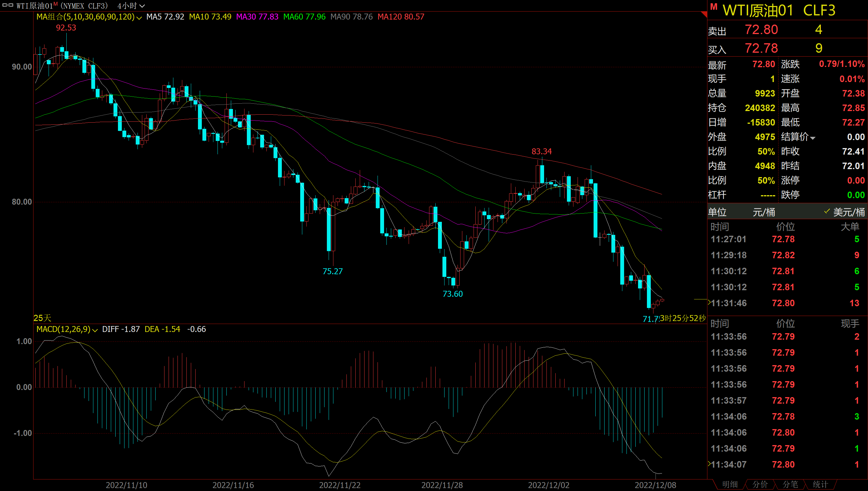Click the 90.00 price axis label
868x491 pixels.
[x=22, y=67]
